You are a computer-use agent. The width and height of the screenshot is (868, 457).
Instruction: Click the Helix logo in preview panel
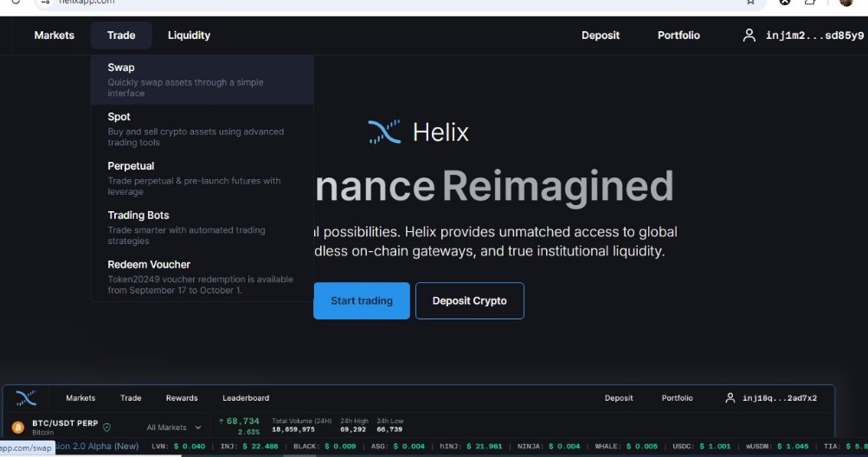point(25,398)
